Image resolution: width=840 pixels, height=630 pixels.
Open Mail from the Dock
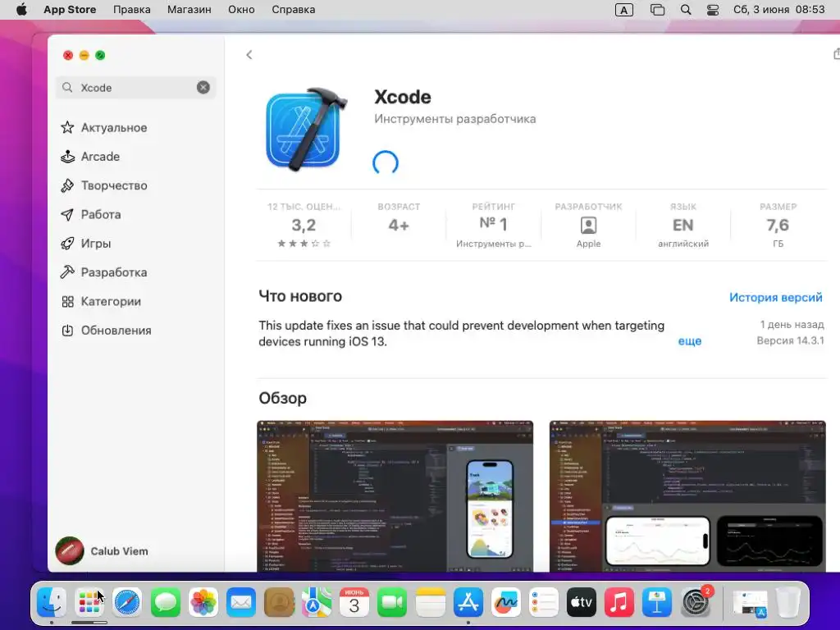tap(241, 602)
